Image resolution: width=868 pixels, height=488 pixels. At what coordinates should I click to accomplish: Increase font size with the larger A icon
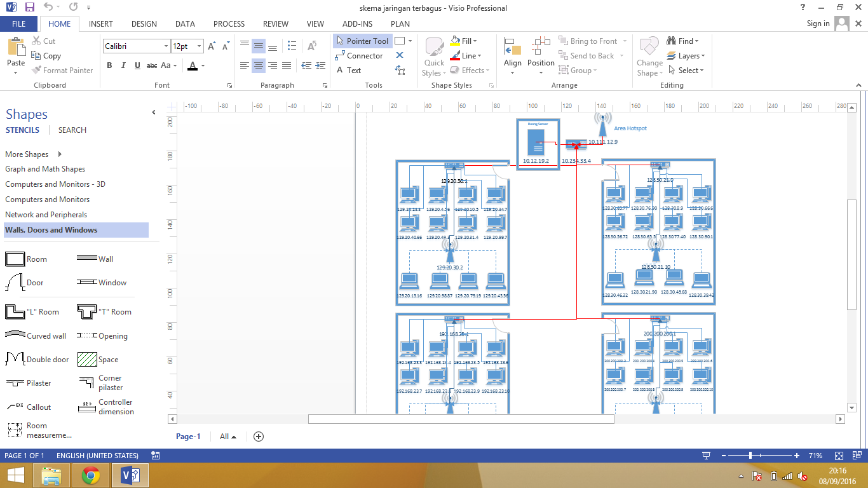coord(212,46)
